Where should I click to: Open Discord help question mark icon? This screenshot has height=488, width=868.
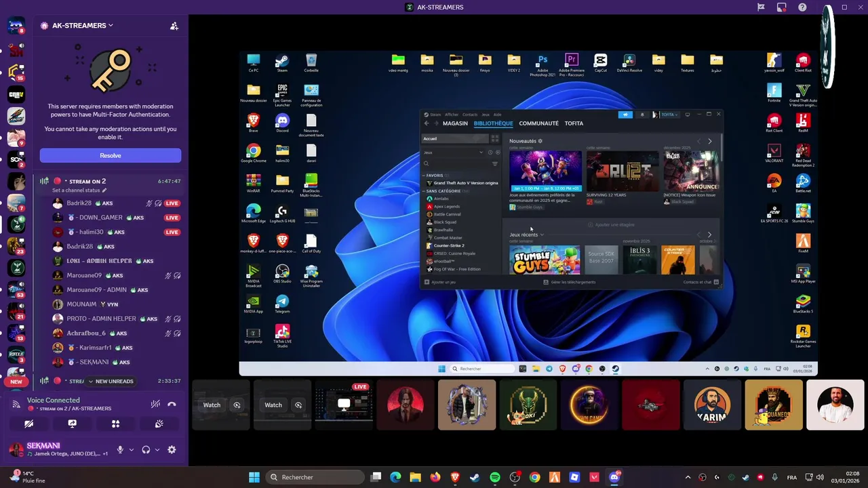click(x=802, y=7)
